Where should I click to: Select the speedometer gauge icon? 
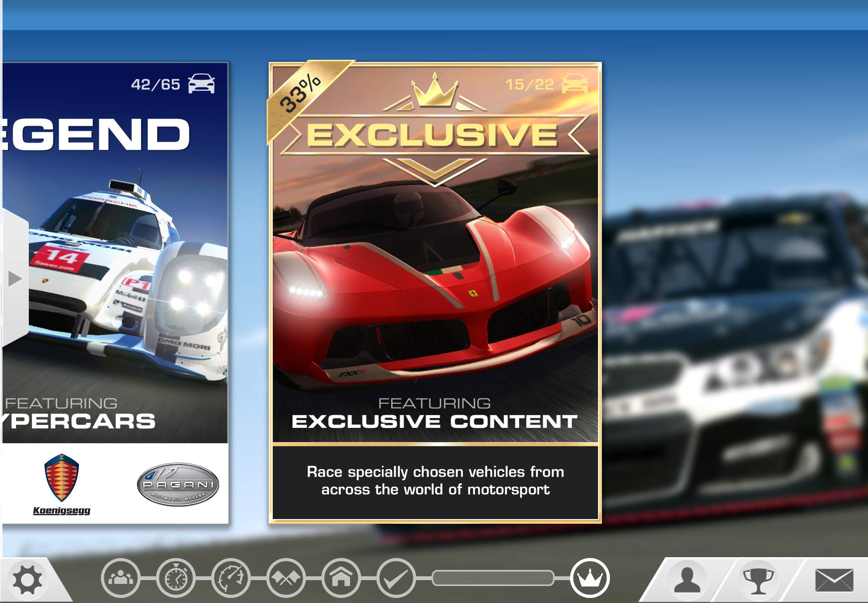pyautogui.click(x=231, y=578)
